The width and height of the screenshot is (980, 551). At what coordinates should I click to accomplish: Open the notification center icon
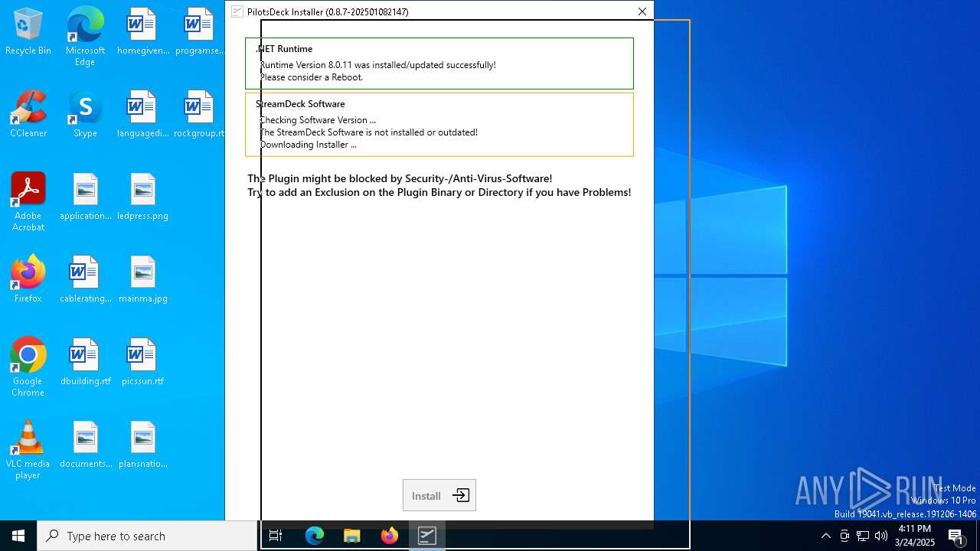click(956, 536)
